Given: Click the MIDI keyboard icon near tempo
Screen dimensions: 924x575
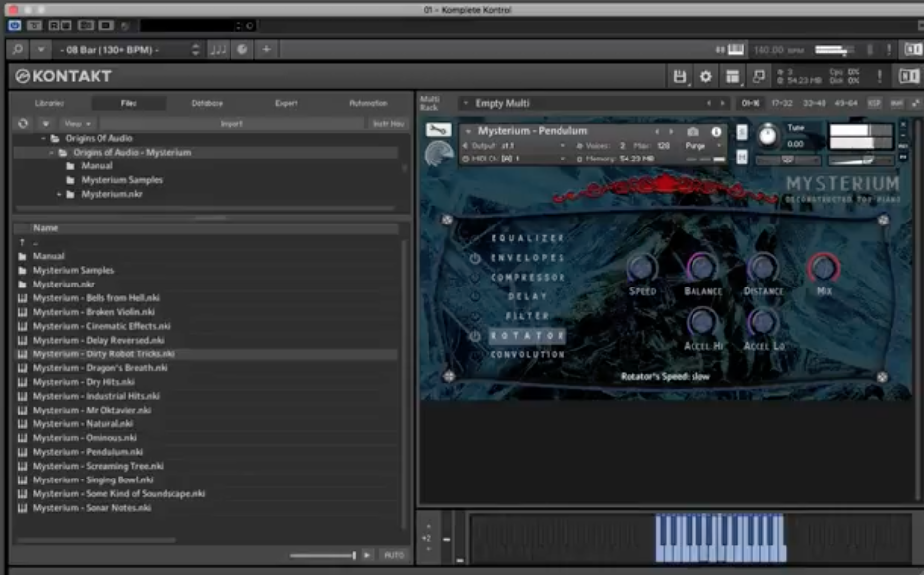Looking at the screenshot, I should point(736,50).
